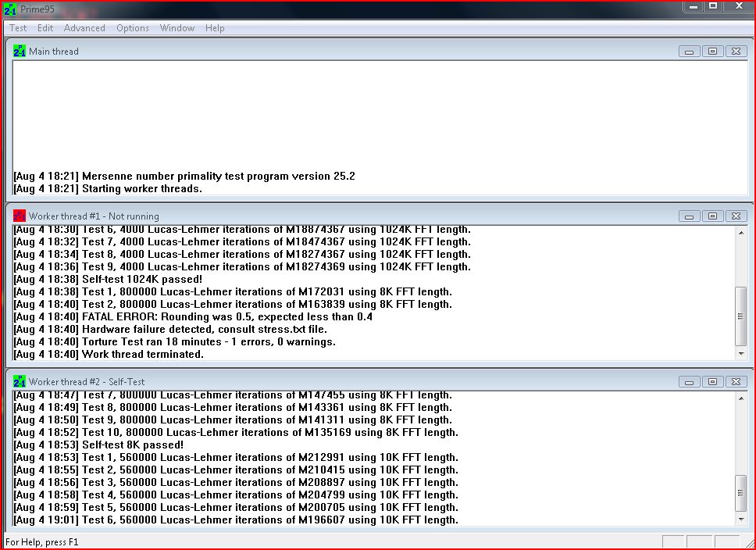Close the Prime95 application window
756x550 pixels.
pos(739,7)
